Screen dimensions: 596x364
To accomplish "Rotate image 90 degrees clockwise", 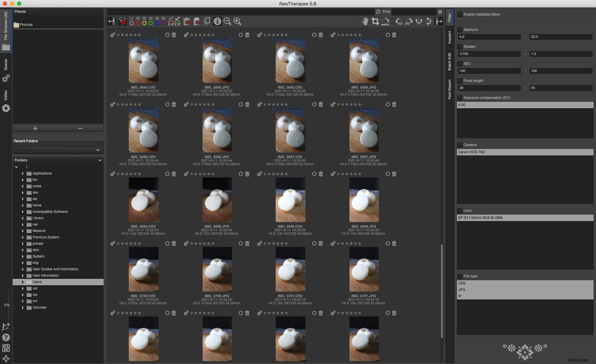I will (409, 21).
